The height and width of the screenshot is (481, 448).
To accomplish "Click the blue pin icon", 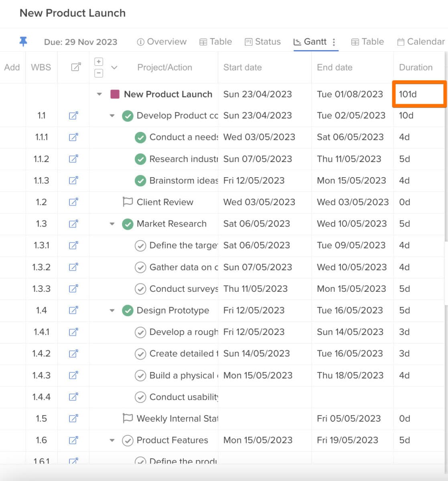I will [x=23, y=41].
